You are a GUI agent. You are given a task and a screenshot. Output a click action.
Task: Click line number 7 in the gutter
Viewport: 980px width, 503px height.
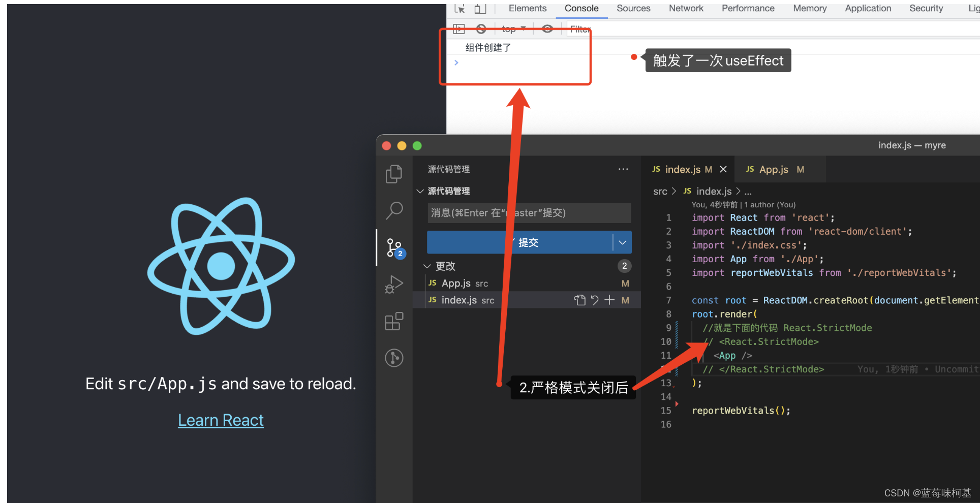click(668, 300)
